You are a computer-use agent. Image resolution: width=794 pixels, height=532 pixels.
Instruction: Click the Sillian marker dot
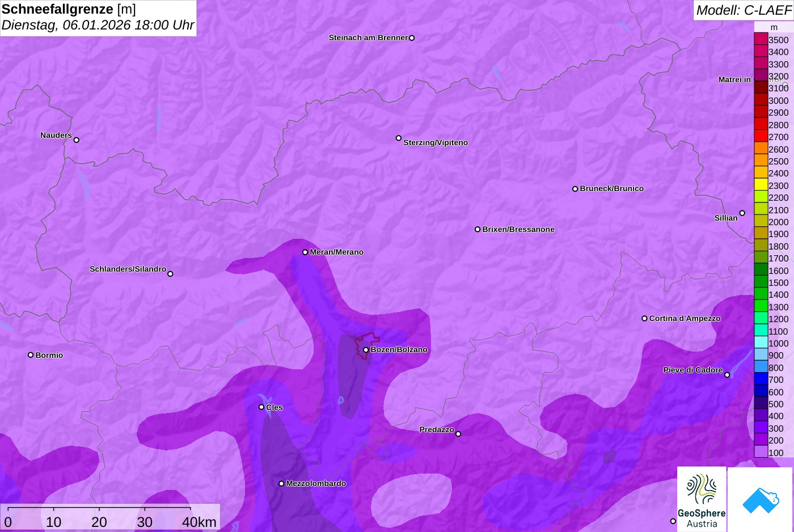[742, 213]
